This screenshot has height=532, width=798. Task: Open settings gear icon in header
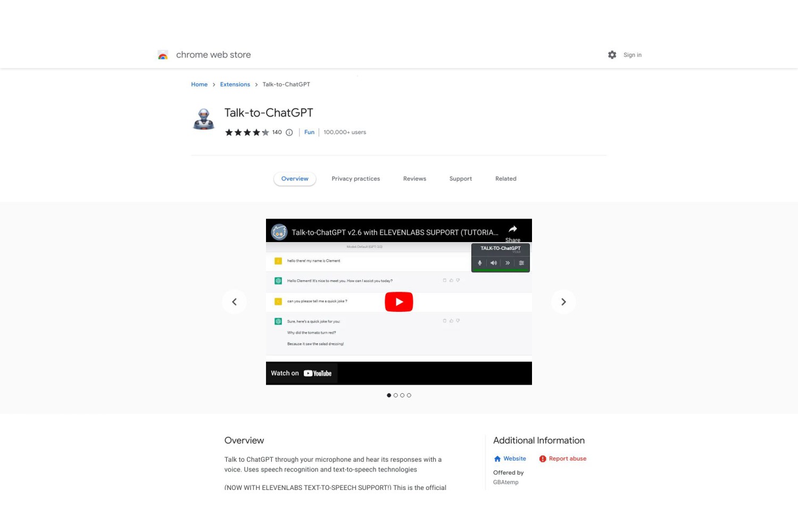612,55
